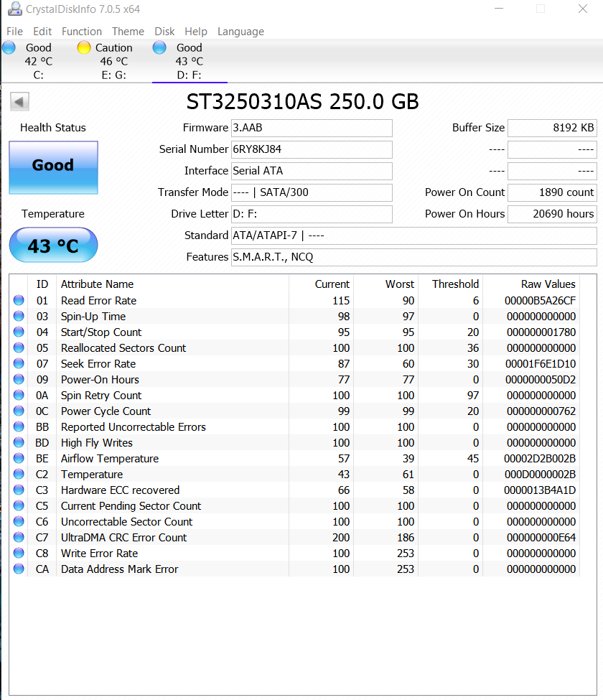Click the ID column header

point(42,284)
